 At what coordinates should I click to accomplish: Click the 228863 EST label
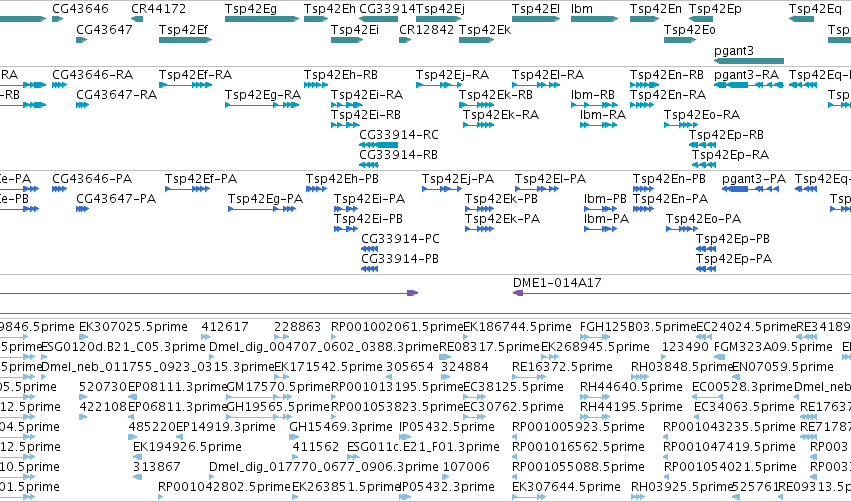(297, 327)
